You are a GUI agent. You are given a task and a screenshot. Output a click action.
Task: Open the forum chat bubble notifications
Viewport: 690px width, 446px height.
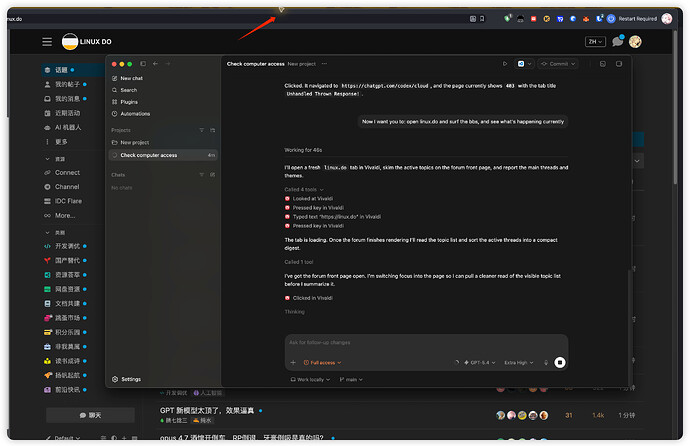pyautogui.click(x=618, y=41)
